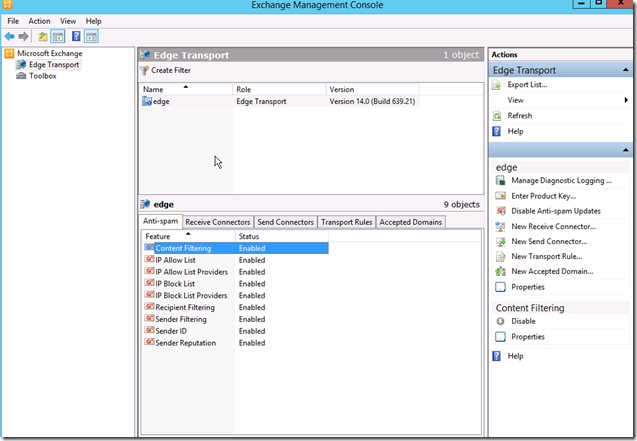Click New Send Connector... action
This screenshot has height=441, width=637.
coord(549,241)
